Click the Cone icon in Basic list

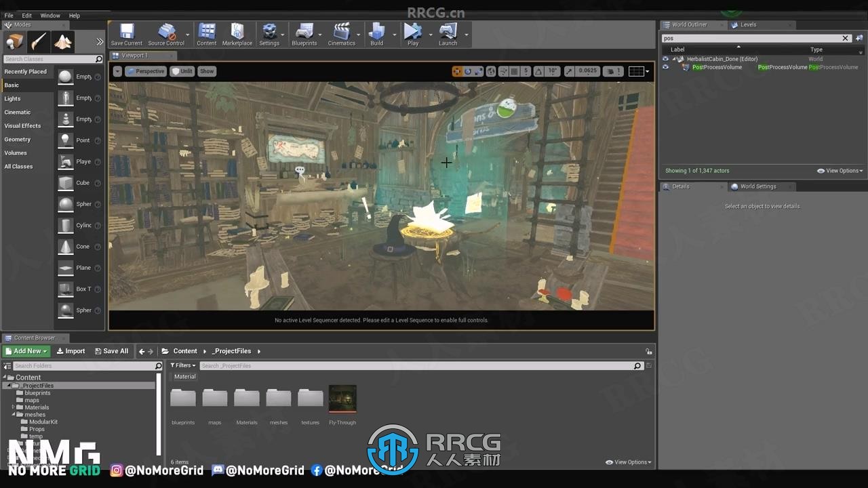(x=65, y=247)
